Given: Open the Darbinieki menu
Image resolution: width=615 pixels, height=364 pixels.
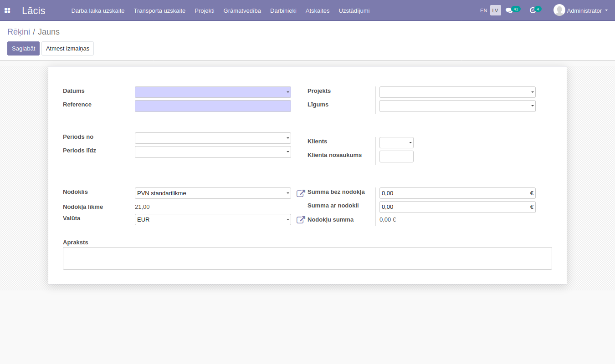Looking at the screenshot, I should pyautogui.click(x=283, y=10).
